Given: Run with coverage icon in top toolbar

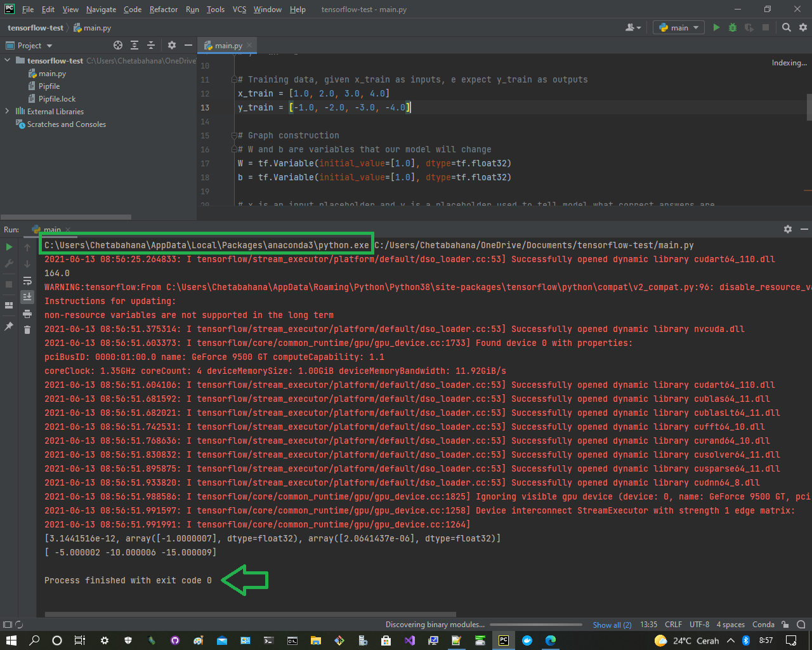Looking at the screenshot, I should (749, 27).
